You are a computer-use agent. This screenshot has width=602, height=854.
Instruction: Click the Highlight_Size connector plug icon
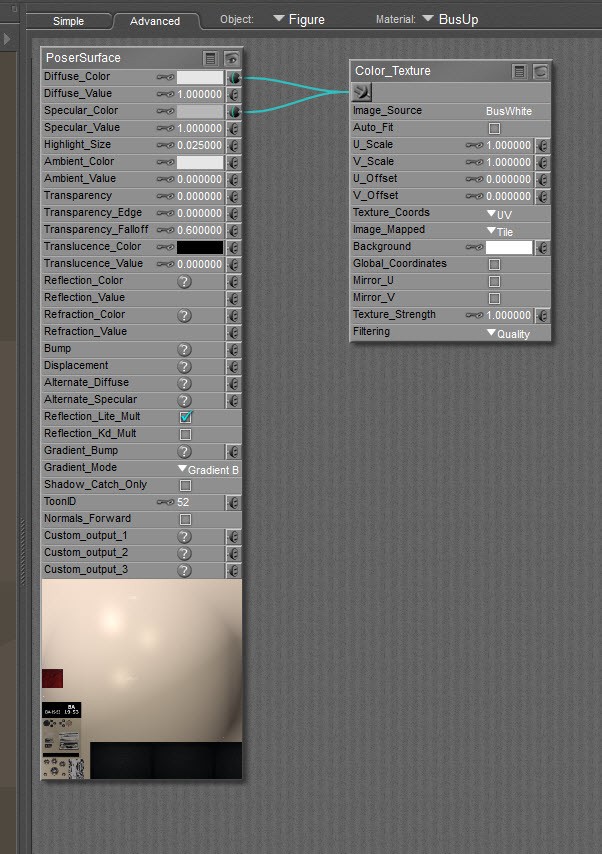pos(234,145)
